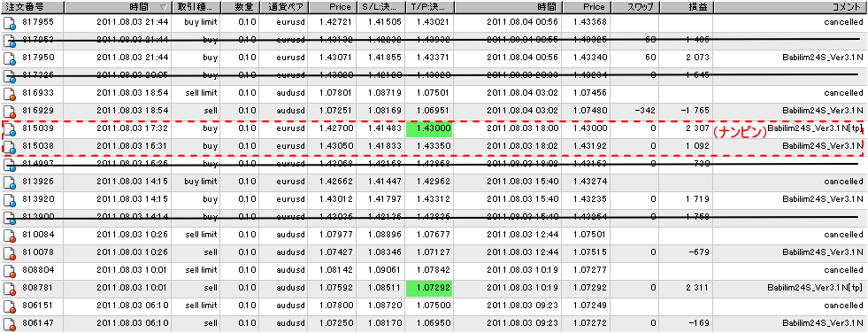Click the profit value 2 073
The width and height of the screenshot is (868, 333).
pyautogui.click(x=696, y=58)
